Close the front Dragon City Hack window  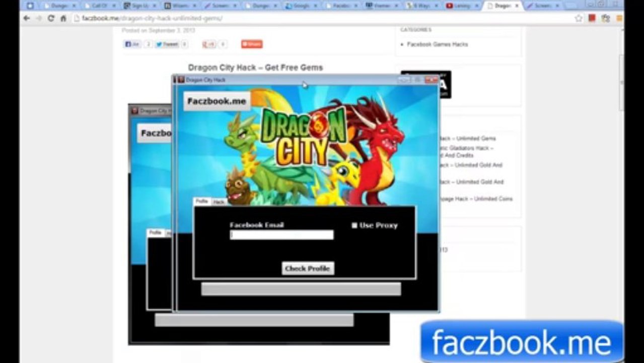point(431,80)
